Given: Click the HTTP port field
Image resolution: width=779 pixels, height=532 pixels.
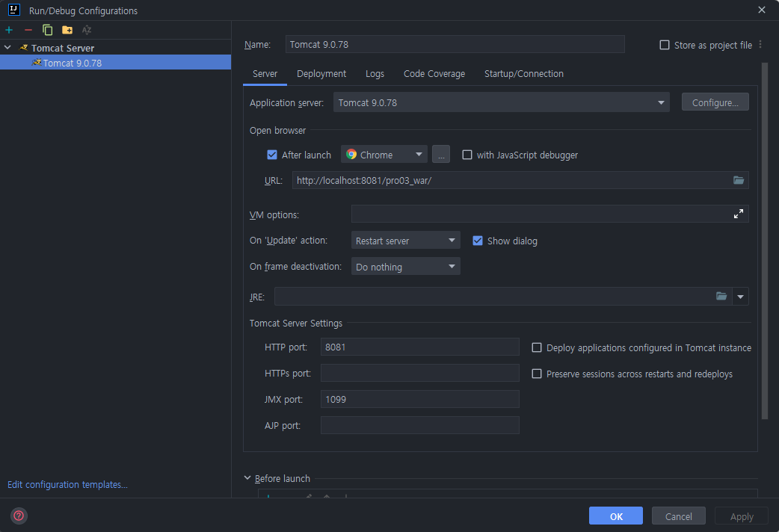Looking at the screenshot, I should click(x=420, y=347).
